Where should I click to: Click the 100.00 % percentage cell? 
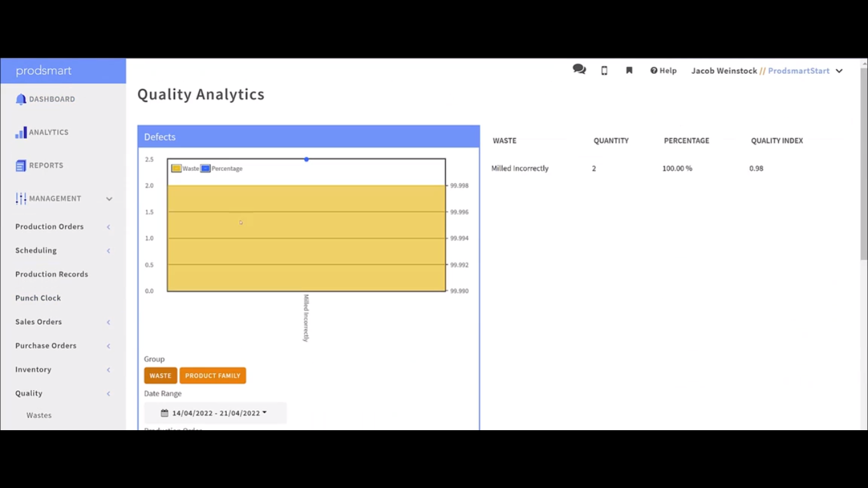click(x=677, y=168)
